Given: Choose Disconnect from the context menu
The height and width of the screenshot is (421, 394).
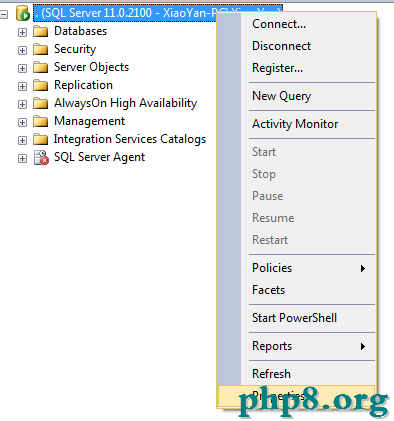Looking at the screenshot, I should [297, 46].
